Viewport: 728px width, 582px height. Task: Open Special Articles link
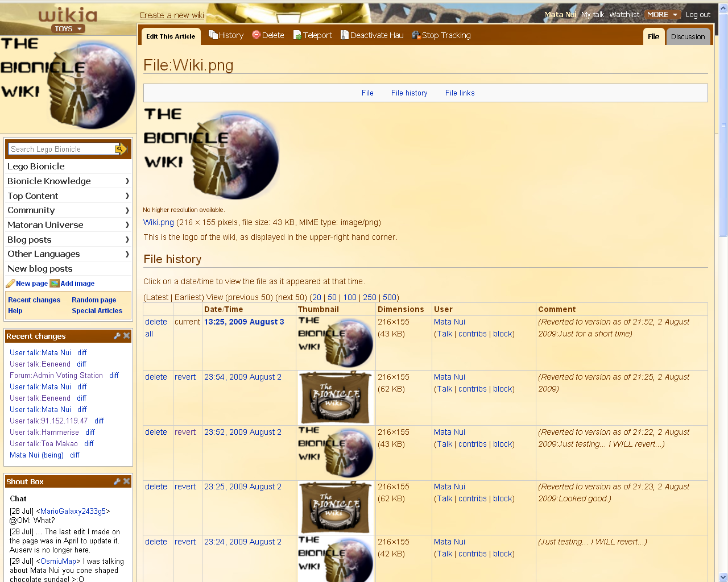[x=97, y=311]
